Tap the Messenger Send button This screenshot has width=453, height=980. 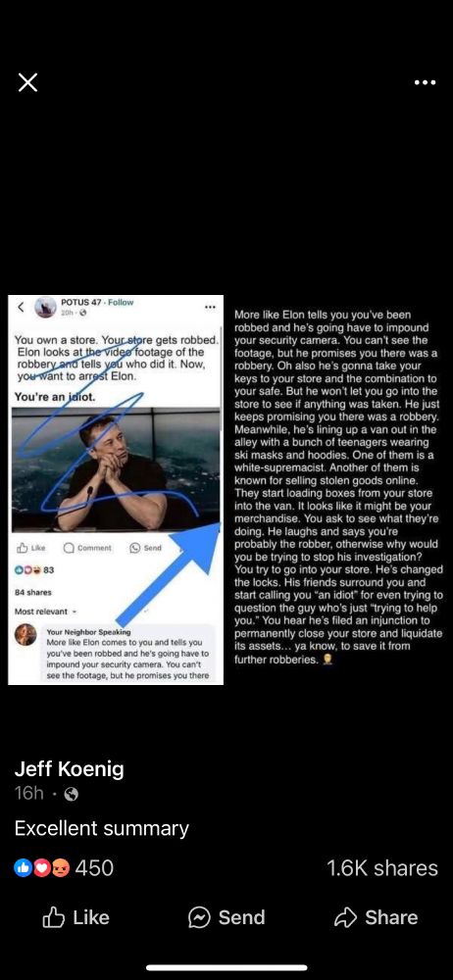coord(226,917)
